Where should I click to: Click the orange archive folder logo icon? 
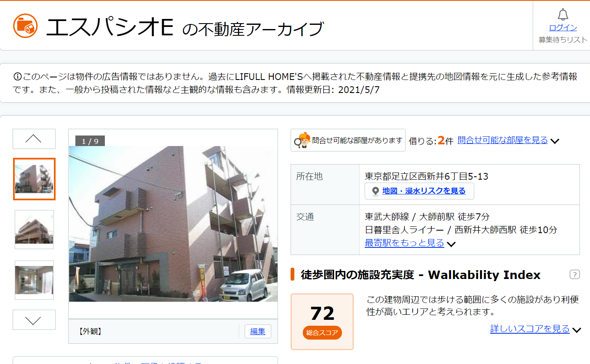[x=25, y=26]
